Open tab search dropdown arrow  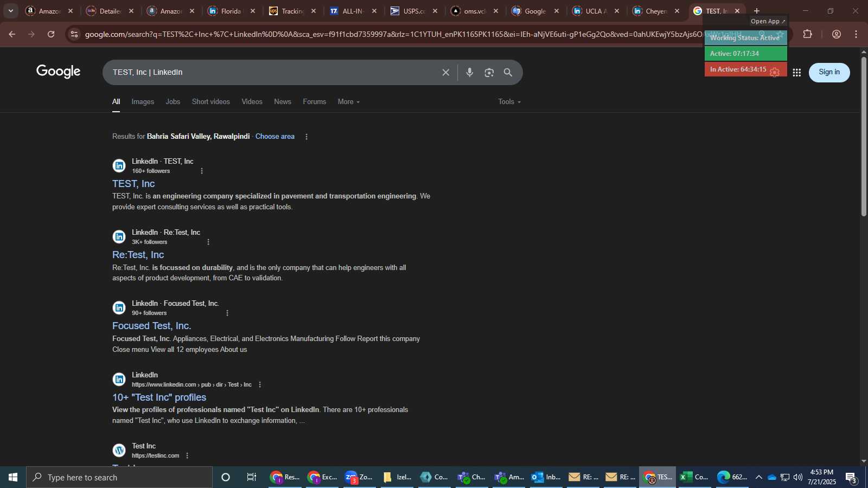(10, 11)
